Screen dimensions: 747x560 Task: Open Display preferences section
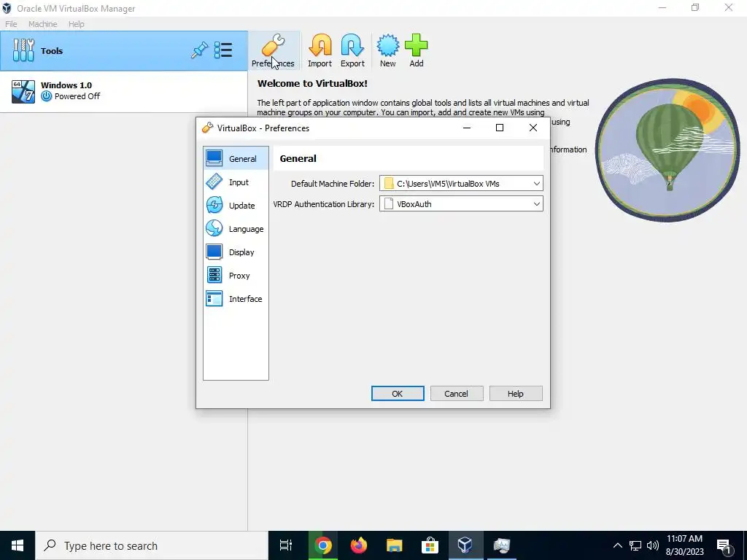tap(236, 252)
